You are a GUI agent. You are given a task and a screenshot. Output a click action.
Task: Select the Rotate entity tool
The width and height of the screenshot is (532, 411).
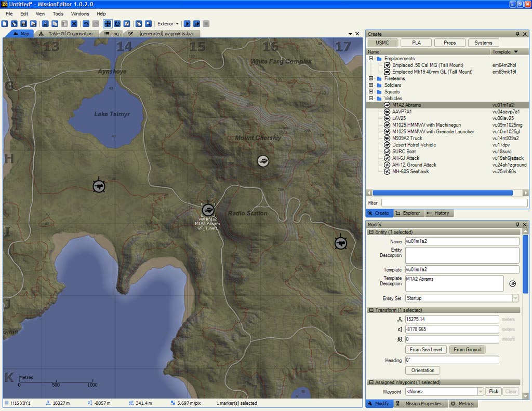[117, 24]
